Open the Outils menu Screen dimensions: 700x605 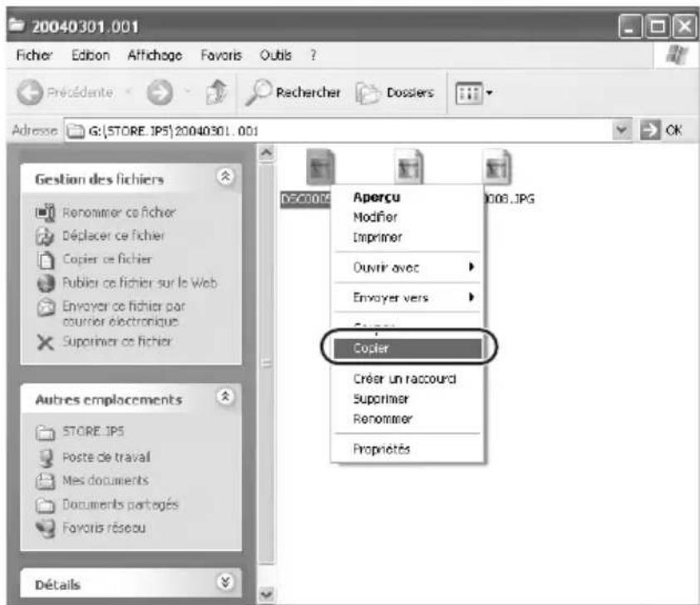275,56
